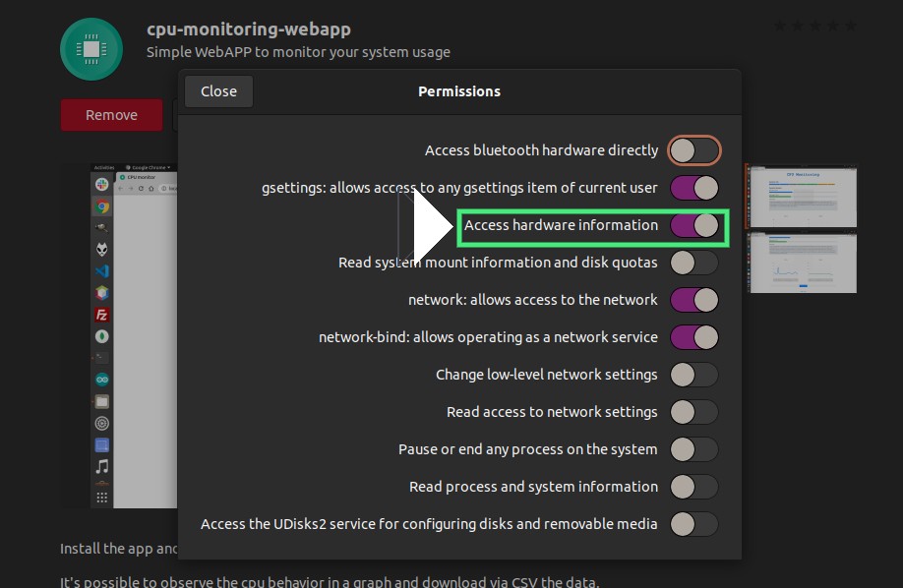This screenshot has width=903, height=588.
Task: Click the "network-bind: allows operating as a network service" label
Action: [488, 337]
